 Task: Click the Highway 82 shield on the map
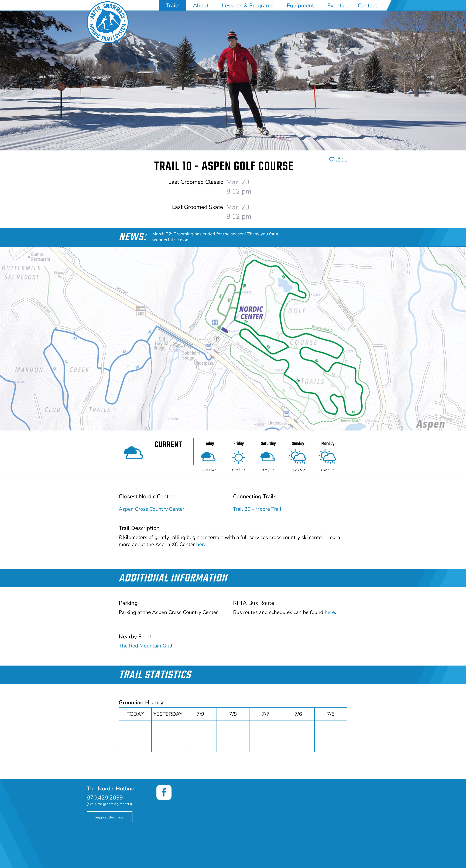[x=141, y=311]
